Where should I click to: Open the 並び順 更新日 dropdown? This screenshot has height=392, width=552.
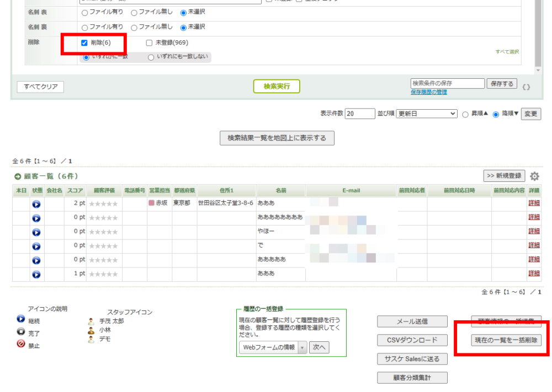coord(427,114)
